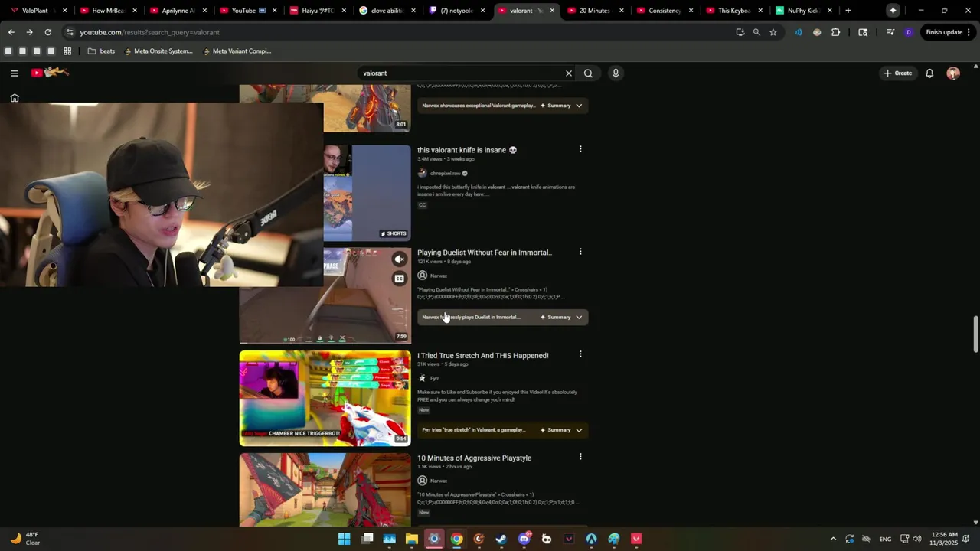Open the bookmarks apps grid icon

[x=67, y=51]
